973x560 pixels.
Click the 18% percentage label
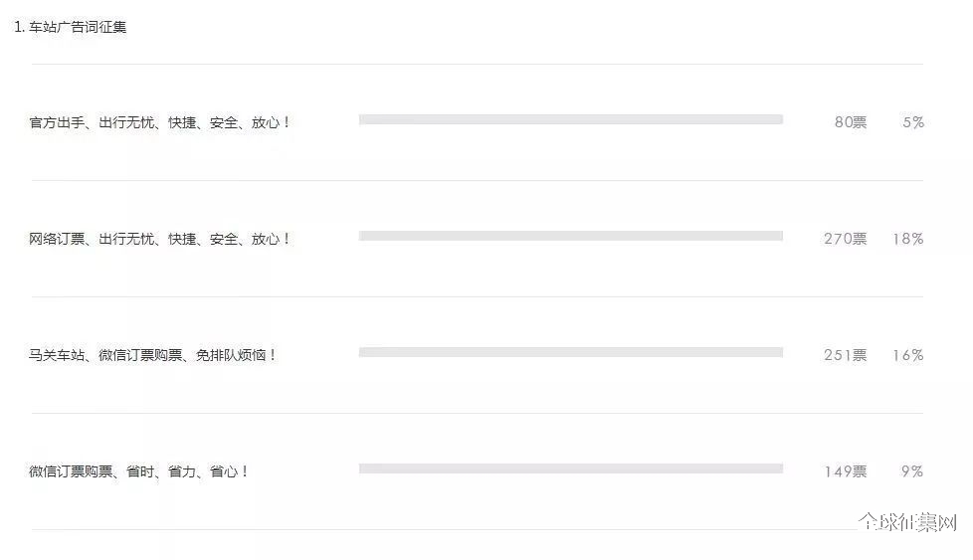[908, 239]
